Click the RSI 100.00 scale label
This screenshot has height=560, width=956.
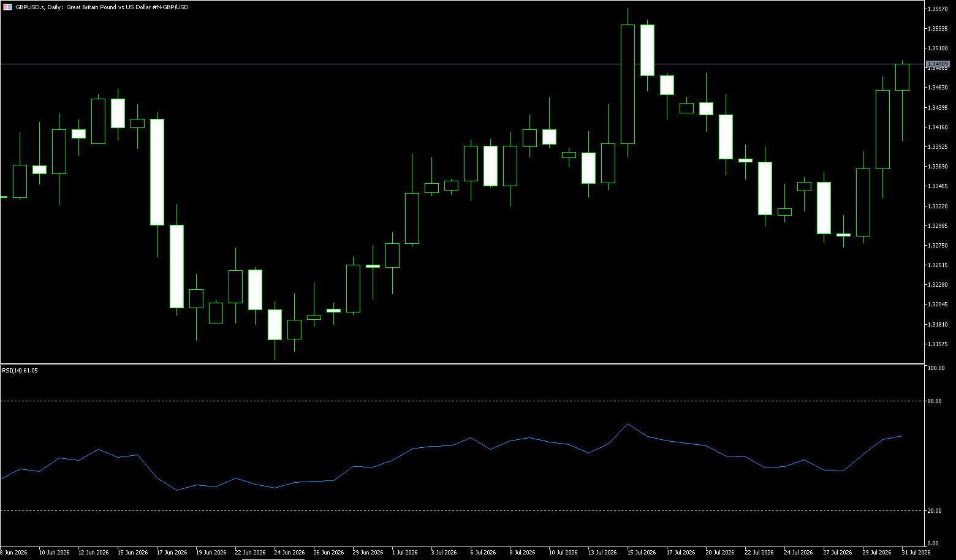[x=936, y=368]
